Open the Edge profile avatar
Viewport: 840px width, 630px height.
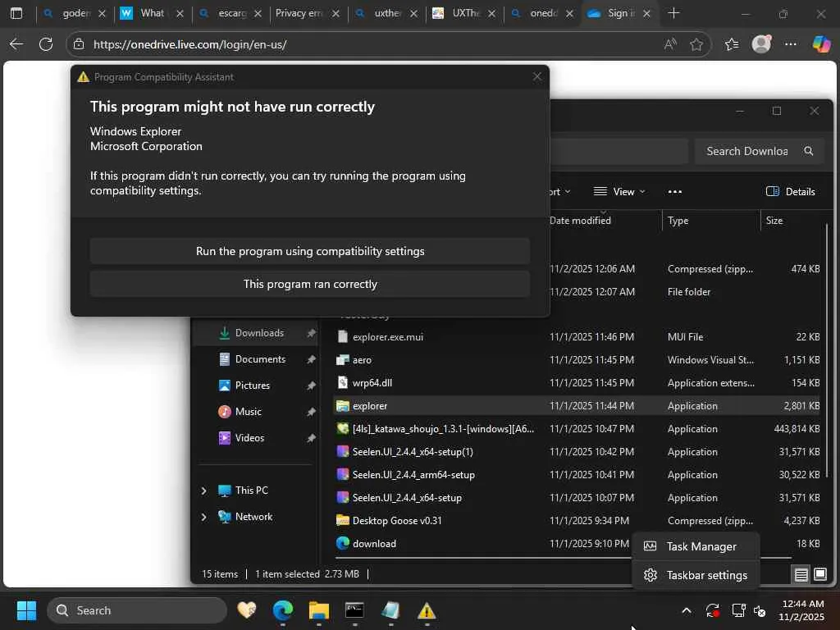[x=761, y=44]
